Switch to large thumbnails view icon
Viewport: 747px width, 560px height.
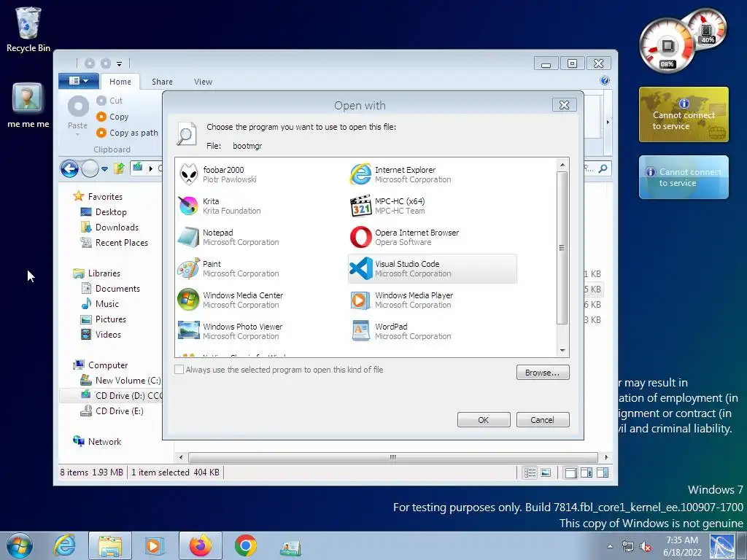tap(546, 472)
